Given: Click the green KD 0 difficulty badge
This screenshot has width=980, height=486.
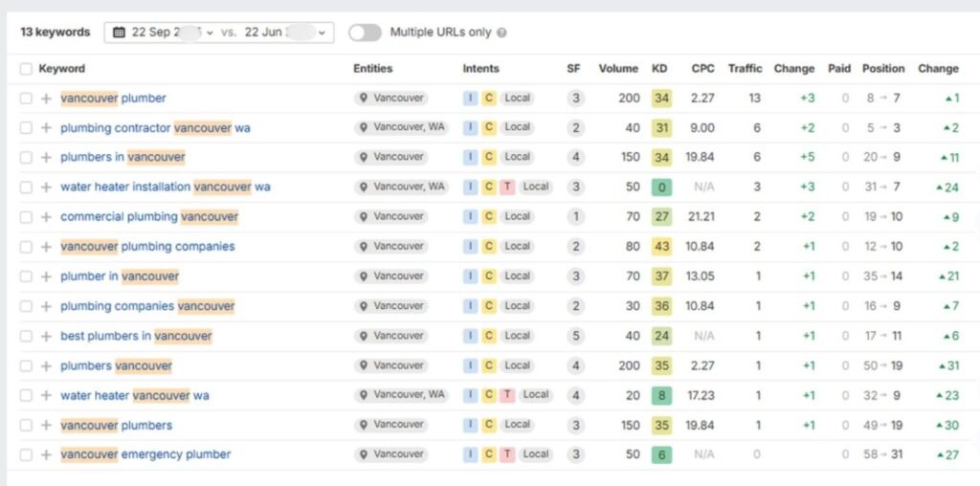Looking at the screenshot, I should pyautogui.click(x=660, y=188).
